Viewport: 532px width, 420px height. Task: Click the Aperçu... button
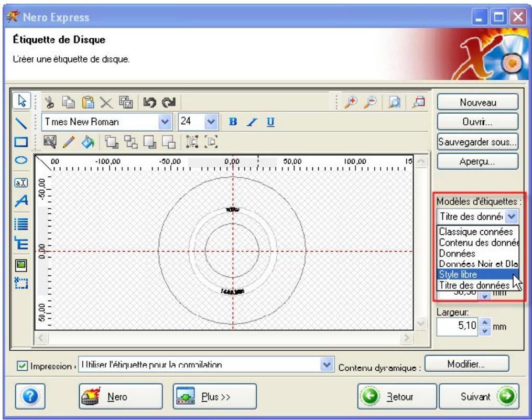[477, 161]
